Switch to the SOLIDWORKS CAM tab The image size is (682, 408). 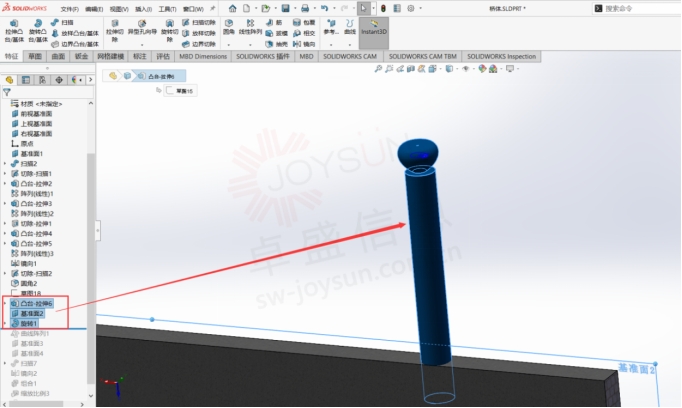point(350,56)
